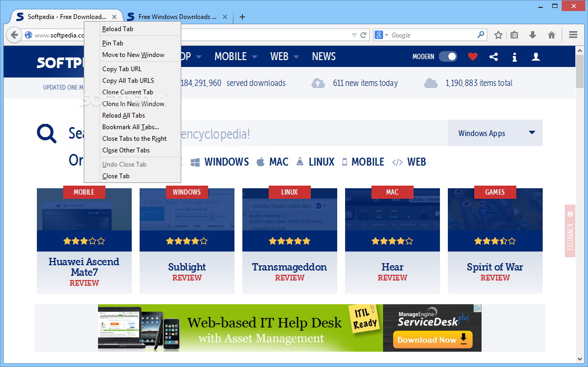Click the Google search input field
Image resolution: width=588 pixels, height=367 pixels.
point(432,35)
